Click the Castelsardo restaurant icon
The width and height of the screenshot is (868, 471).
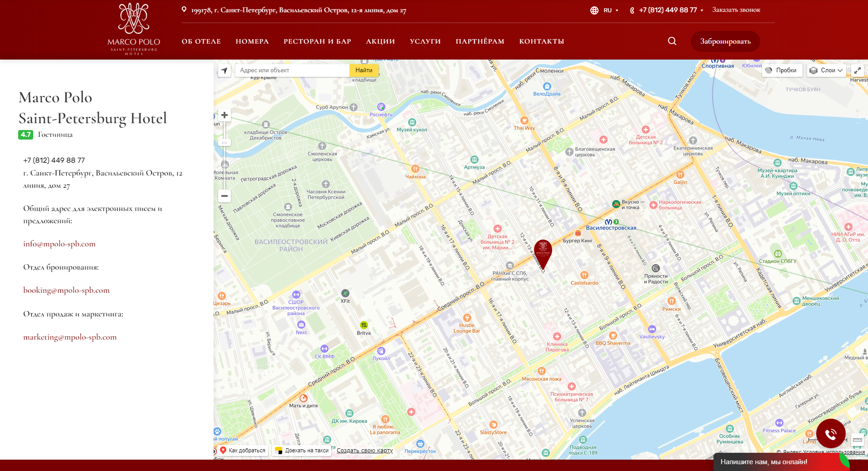pos(584,275)
